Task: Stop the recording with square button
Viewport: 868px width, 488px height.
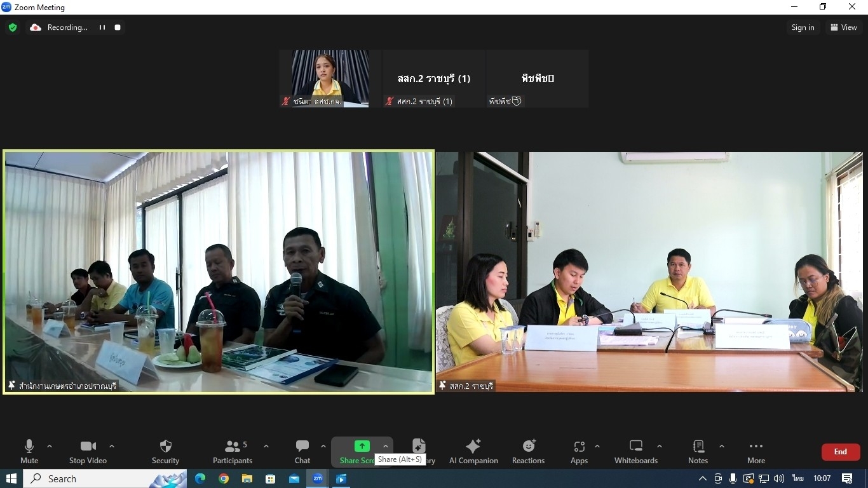Action: pyautogui.click(x=118, y=27)
